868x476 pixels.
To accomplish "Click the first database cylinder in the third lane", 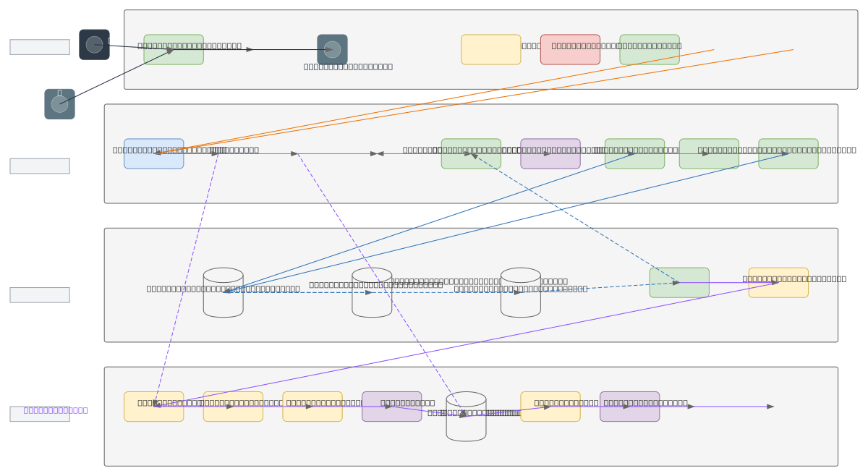I will (x=223, y=292).
